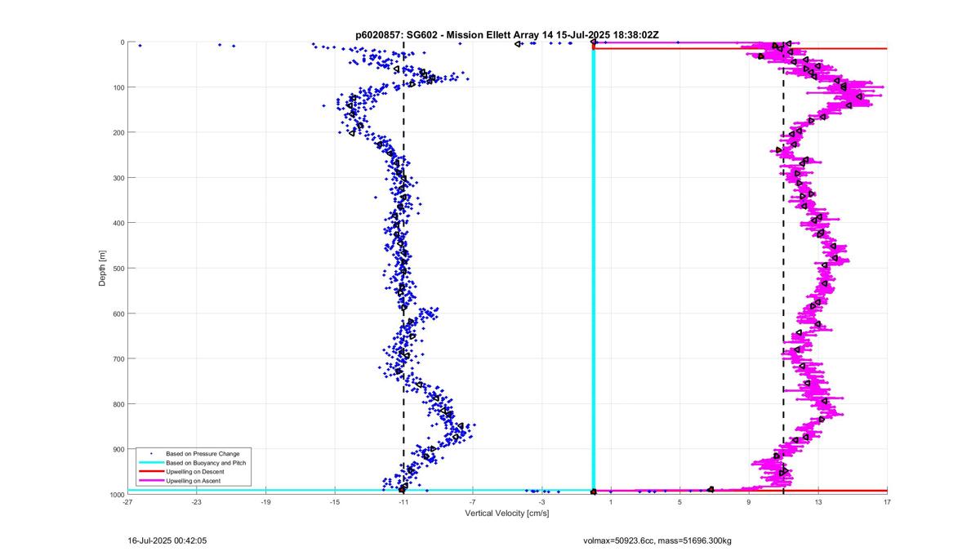Click the depth axis tick label "600"
The width and height of the screenshot is (980, 556).
tap(118, 314)
